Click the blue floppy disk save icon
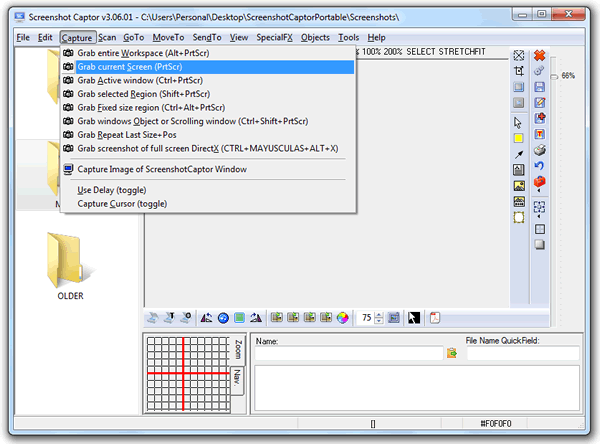Screen dimensions: 600x444 [540, 87]
